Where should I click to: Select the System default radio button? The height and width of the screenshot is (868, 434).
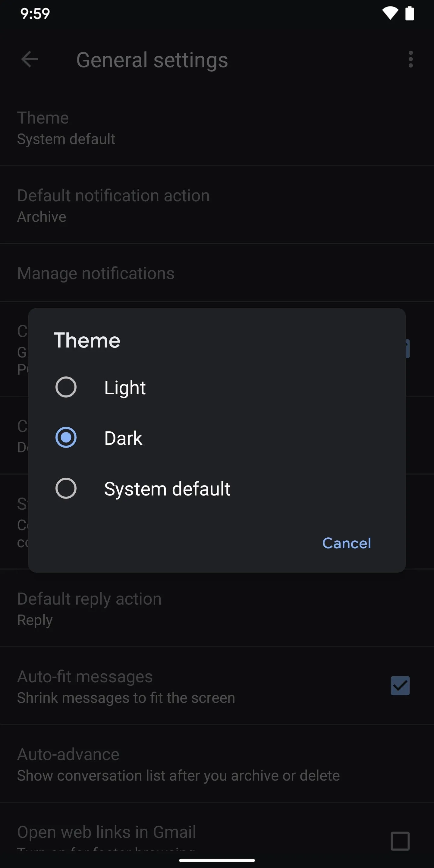[x=66, y=488]
